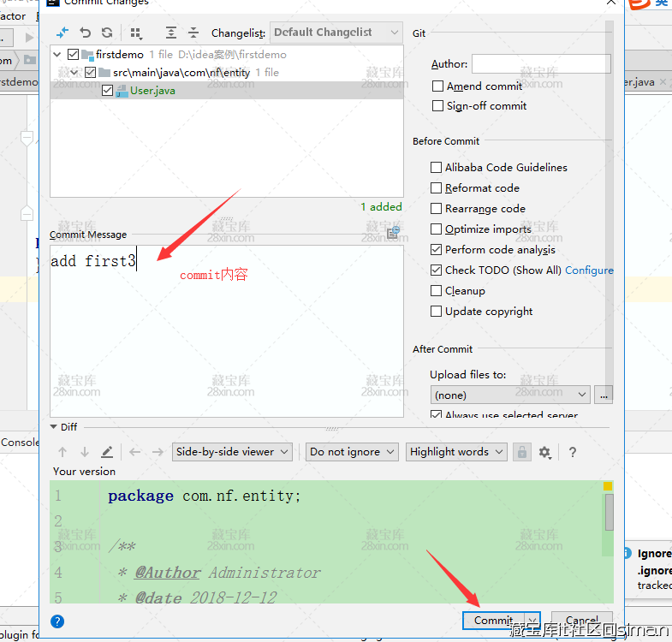Open the Side-by-side viewer dropdown
Viewport: 672px width, 642px height.
coord(232,452)
